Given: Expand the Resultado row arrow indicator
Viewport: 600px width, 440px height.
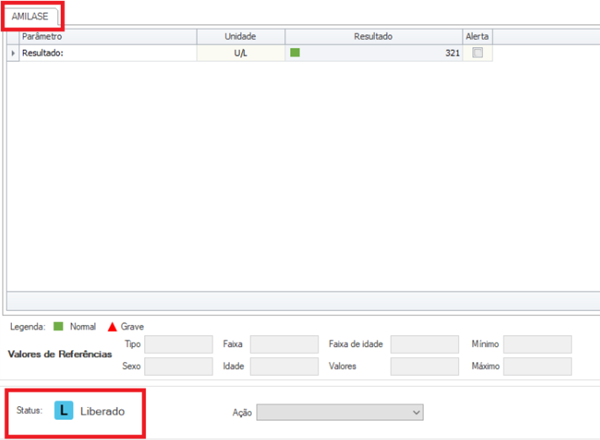Looking at the screenshot, I should click(x=13, y=53).
